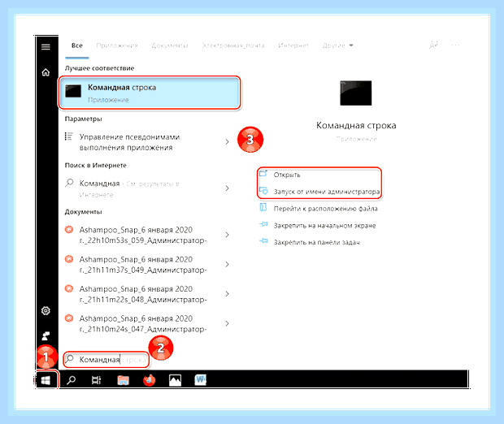This screenshot has width=504, height=424.
Task: Expand arrow for document 21h10m24s_047
Action: coord(227,323)
